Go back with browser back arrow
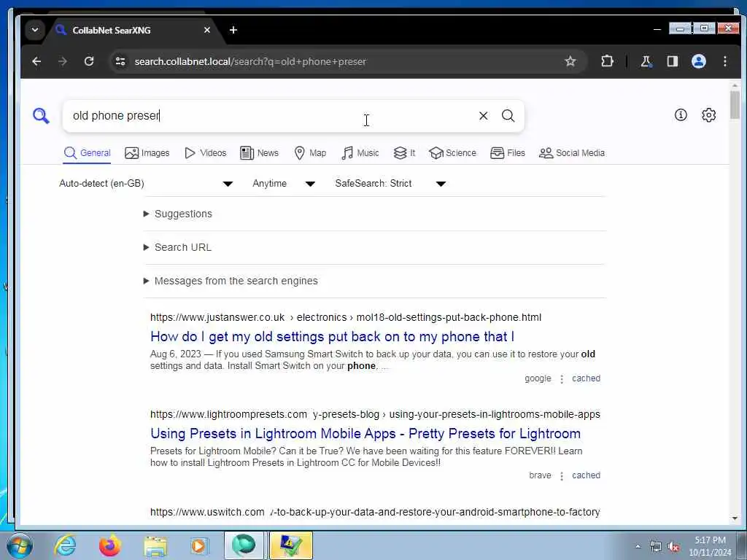The height and width of the screenshot is (560, 747). tap(36, 61)
